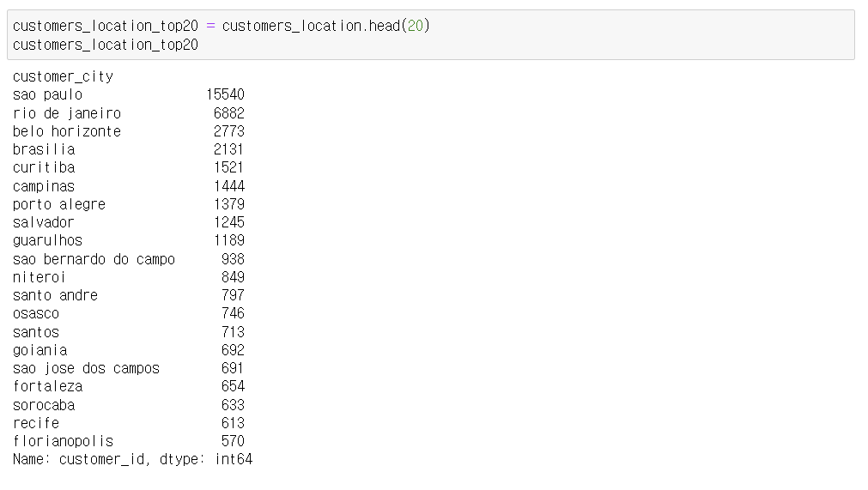Select the recife row label
This screenshot has height=490, width=868.
coord(36,423)
